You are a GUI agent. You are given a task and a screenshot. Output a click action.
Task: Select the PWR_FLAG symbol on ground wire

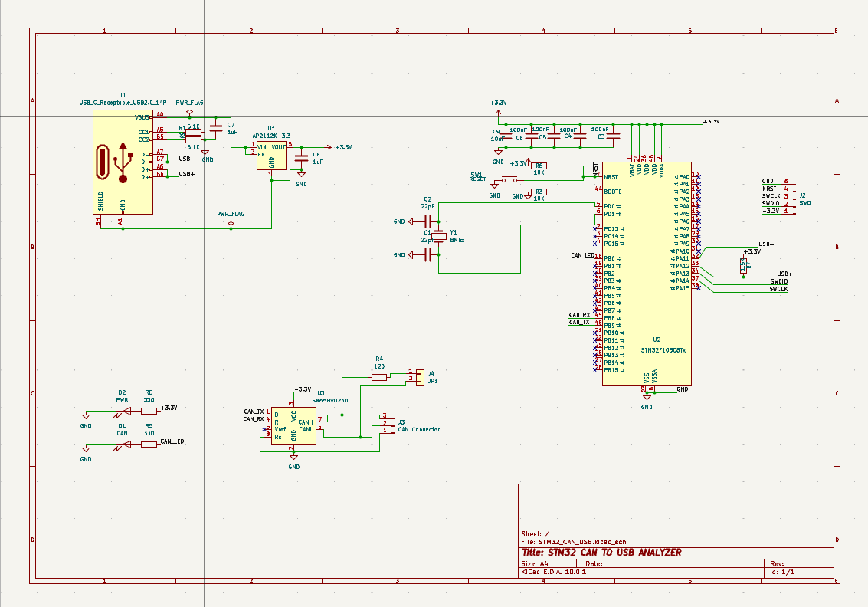point(231,225)
